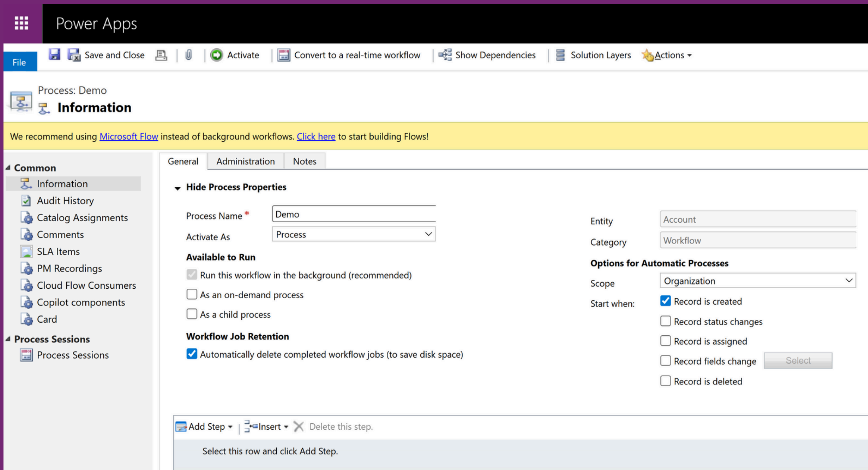Check Record fields change checkbox

point(666,361)
